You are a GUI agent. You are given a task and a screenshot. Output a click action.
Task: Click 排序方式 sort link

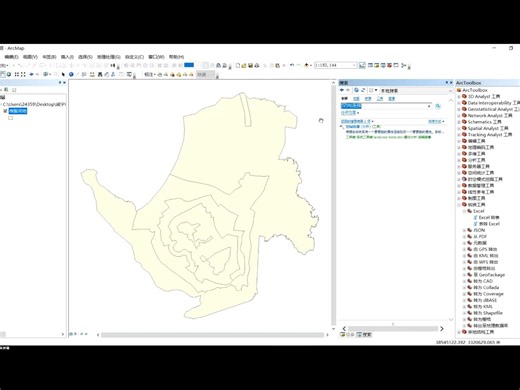[x=435, y=121]
